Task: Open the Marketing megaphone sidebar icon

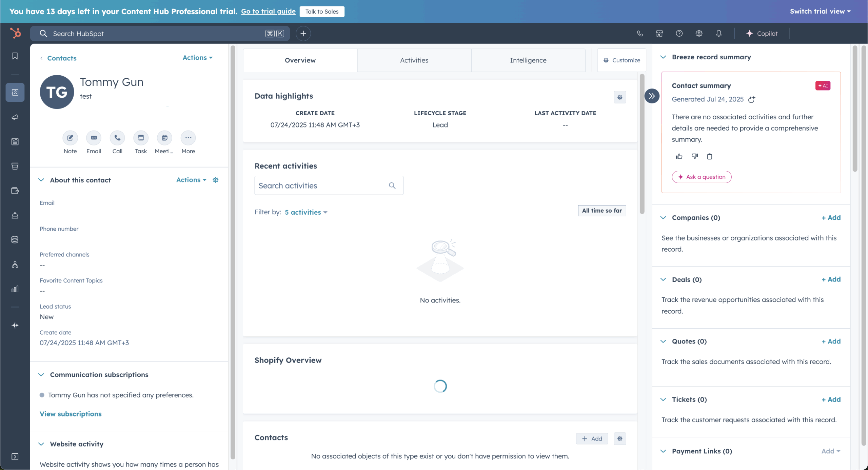Action: (15, 117)
